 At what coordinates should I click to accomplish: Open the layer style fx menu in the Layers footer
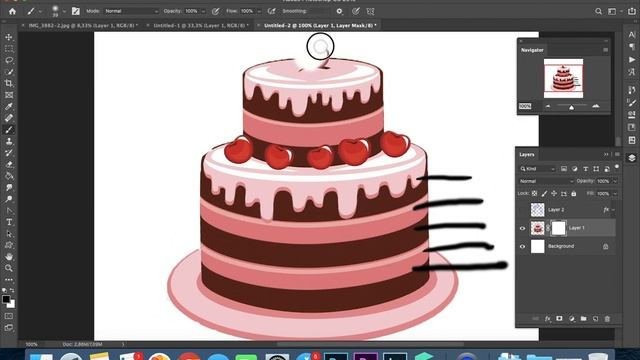click(547, 319)
